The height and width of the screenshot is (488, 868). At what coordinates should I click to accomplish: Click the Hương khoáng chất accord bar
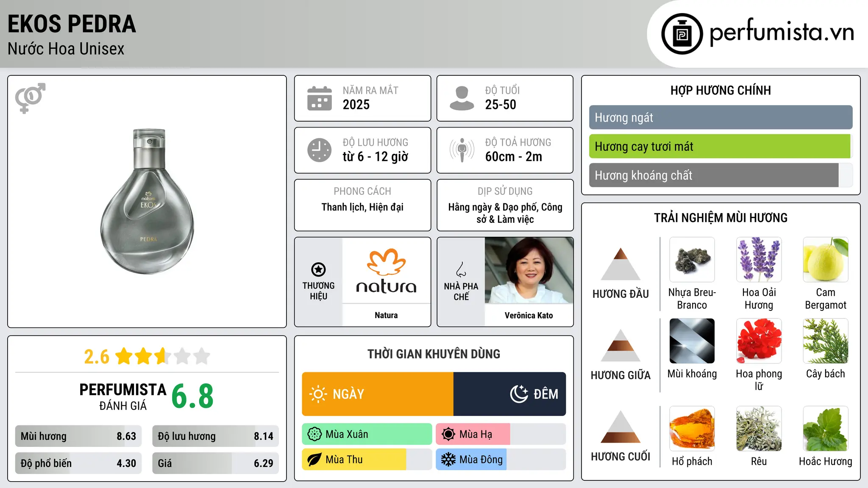click(x=721, y=175)
